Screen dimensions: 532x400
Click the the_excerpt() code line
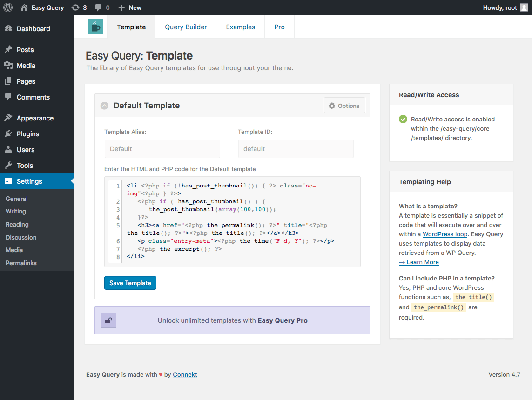[x=180, y=249]
